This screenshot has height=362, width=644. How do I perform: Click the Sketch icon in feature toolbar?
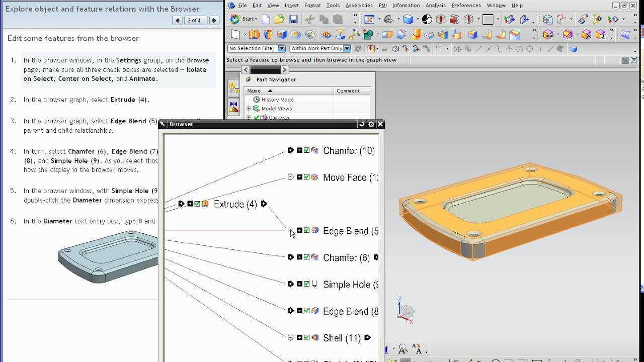(x=235, y=35)
